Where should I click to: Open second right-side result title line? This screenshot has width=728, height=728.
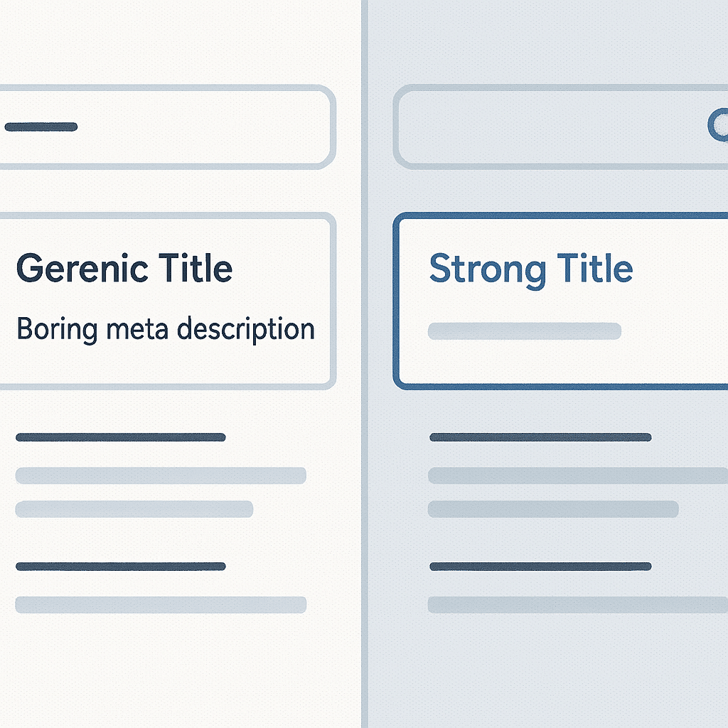[540, 437]
